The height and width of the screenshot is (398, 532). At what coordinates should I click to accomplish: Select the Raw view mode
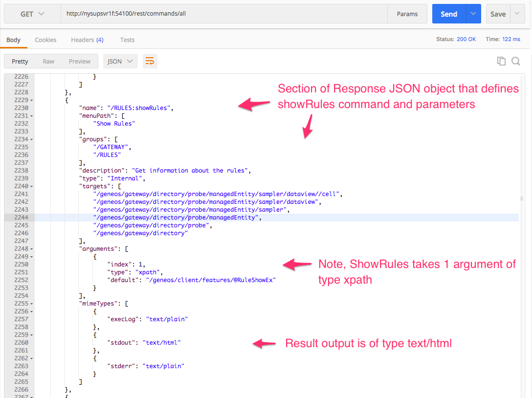pyautogui.click(x=48, y=61)
